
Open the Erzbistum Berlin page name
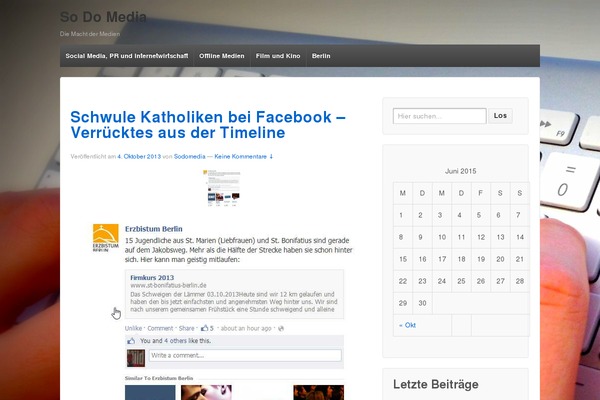coord(153,229)
